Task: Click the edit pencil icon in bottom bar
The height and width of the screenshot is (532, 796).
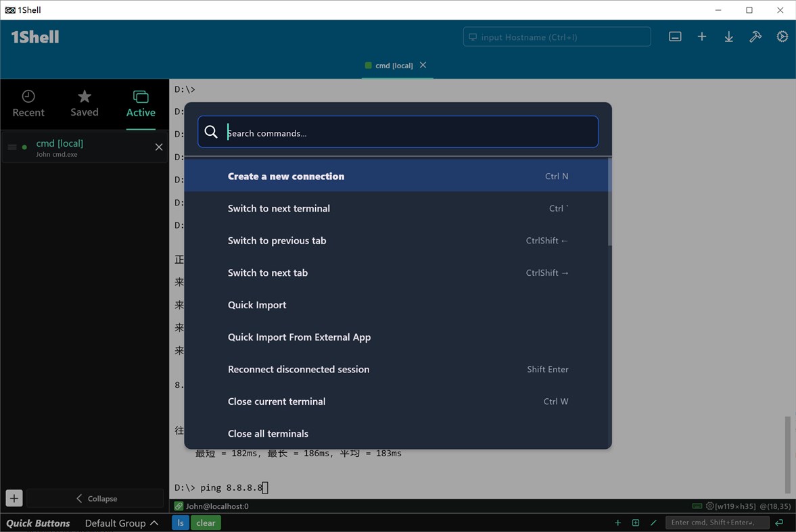Action: pos(653,523)
